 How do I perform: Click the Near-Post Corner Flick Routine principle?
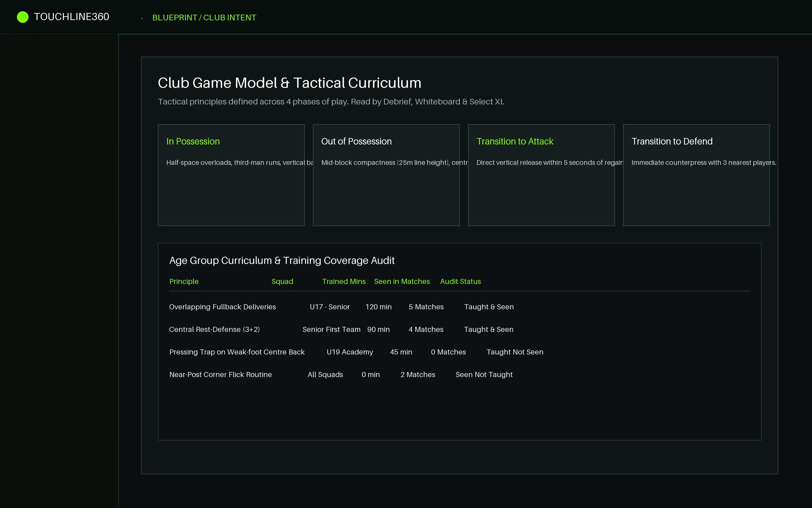(220, 374)
